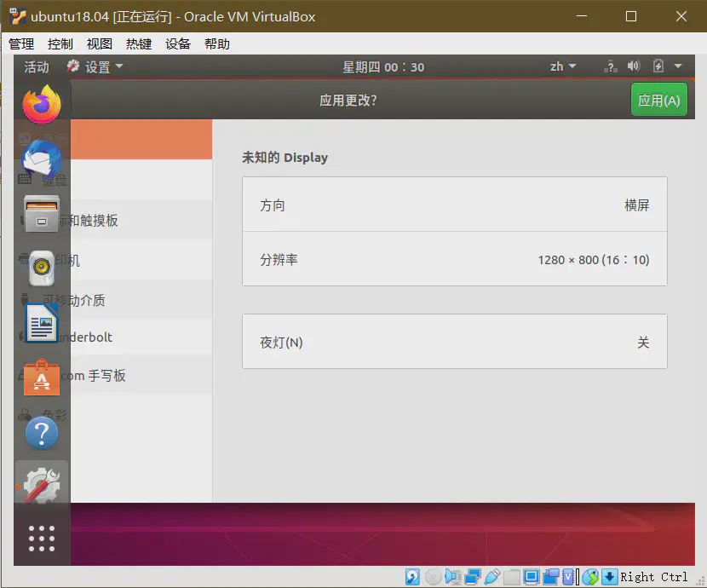Toggle the Night Light (夜灯) row
The height and width of the screenshot is (588, 707).
tap(454, 342)
